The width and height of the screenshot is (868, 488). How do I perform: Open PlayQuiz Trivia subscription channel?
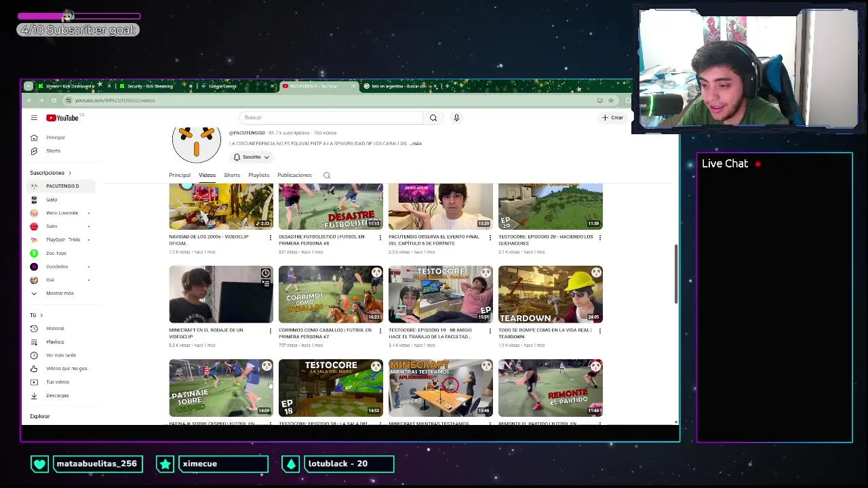[x=63, y=239]
